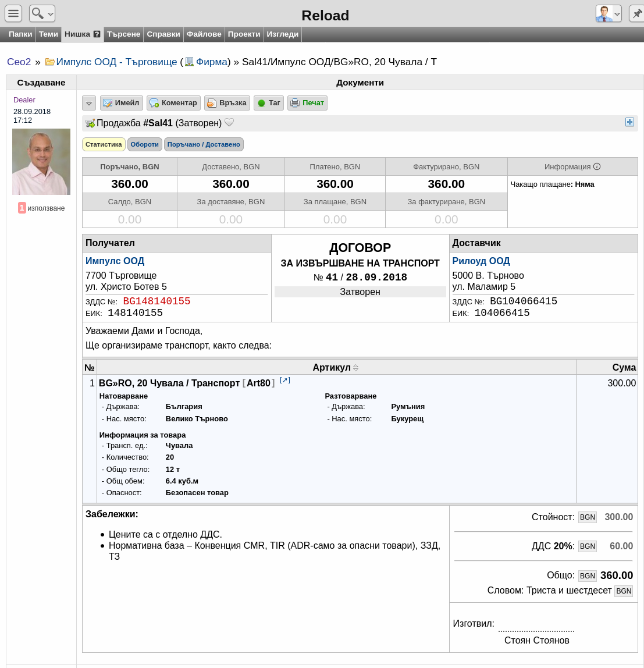The width and height of the screenshot is (644, 668).
Task: Sort by the Артикул column sort icon
Action: tap(355, 368)
